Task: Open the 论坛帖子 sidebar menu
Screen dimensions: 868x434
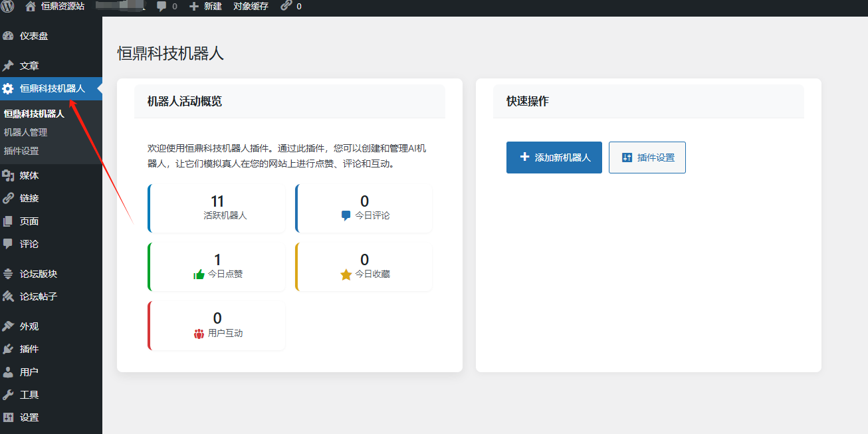Action: pos(51,296)
